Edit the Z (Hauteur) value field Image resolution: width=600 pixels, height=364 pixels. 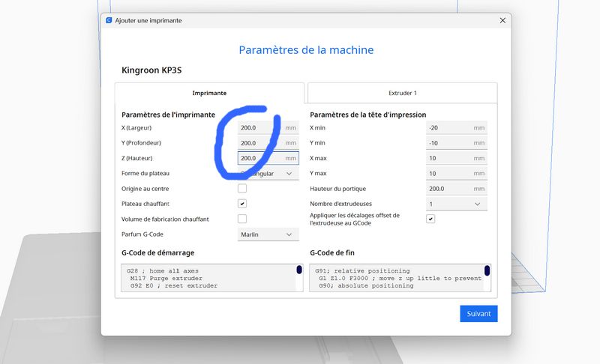pyautogui.click(x=268, y=158)
